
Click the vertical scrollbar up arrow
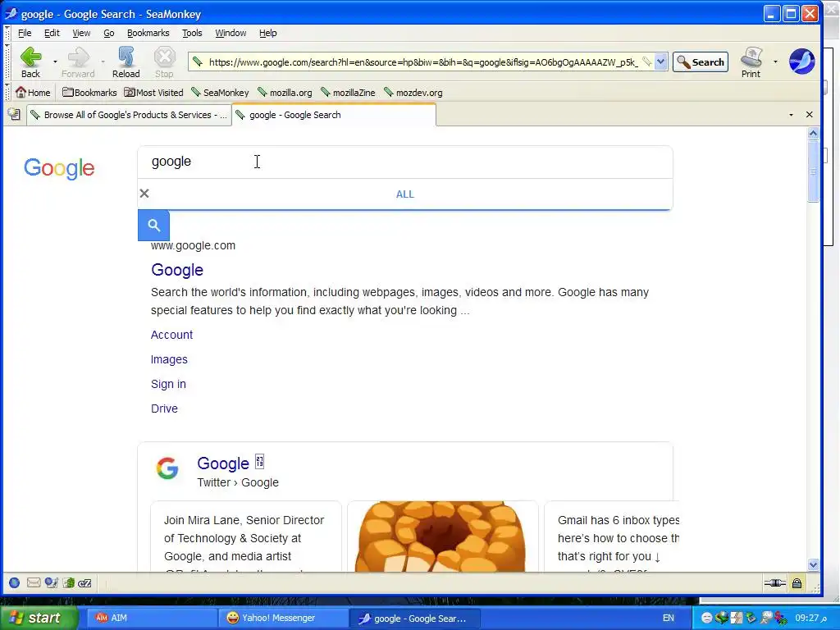click(814, 133)
